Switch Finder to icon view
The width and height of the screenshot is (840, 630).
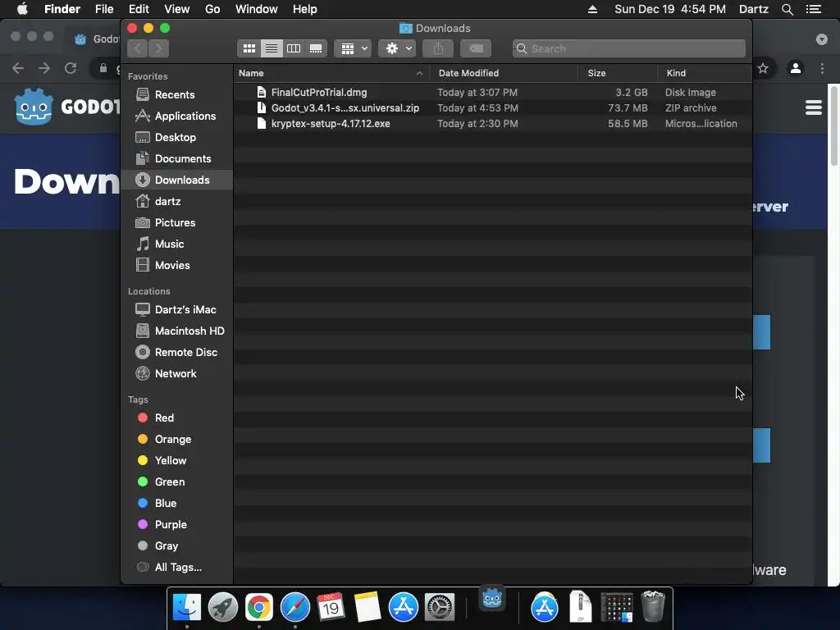click(x=249, y=48)
